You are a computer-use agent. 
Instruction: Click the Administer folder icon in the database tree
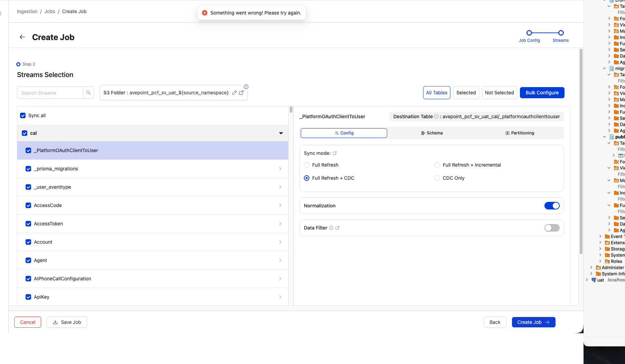click(598, 268)
